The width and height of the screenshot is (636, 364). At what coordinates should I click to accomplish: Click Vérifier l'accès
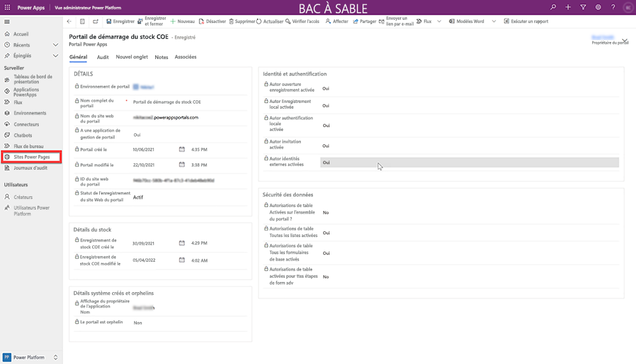click(x=302, y=22)
